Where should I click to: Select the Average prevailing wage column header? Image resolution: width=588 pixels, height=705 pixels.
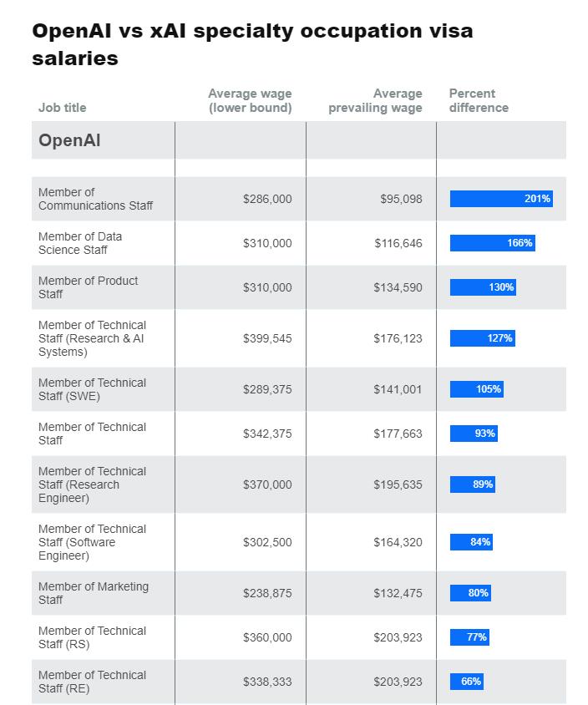click(x=375, y=100)
